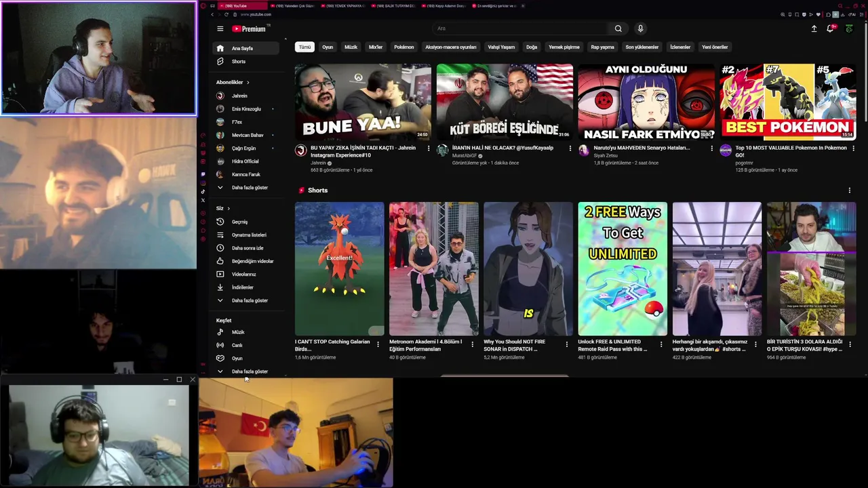Open Daha sonra izle list
868x488 pixels.
[246, 248]
